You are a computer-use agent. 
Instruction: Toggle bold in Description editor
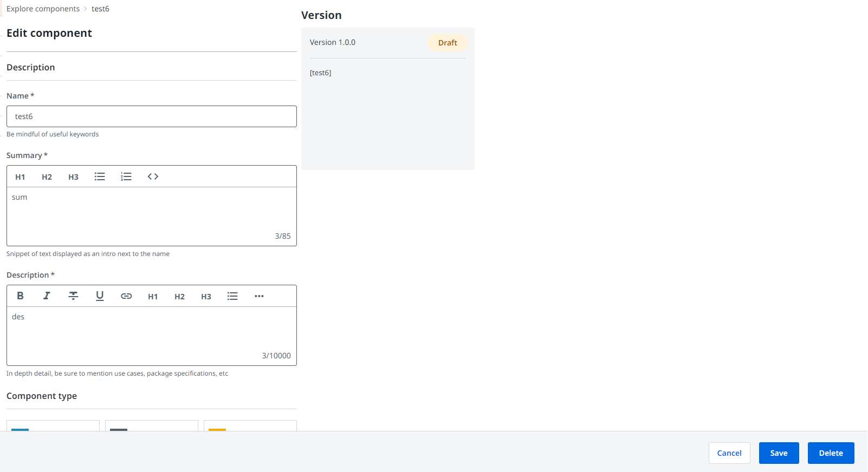point(20,296)
